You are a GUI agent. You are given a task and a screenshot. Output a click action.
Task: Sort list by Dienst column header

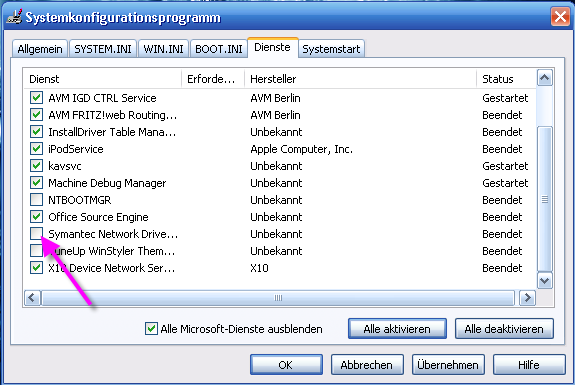pyautogui.click(x=103, y=79)
